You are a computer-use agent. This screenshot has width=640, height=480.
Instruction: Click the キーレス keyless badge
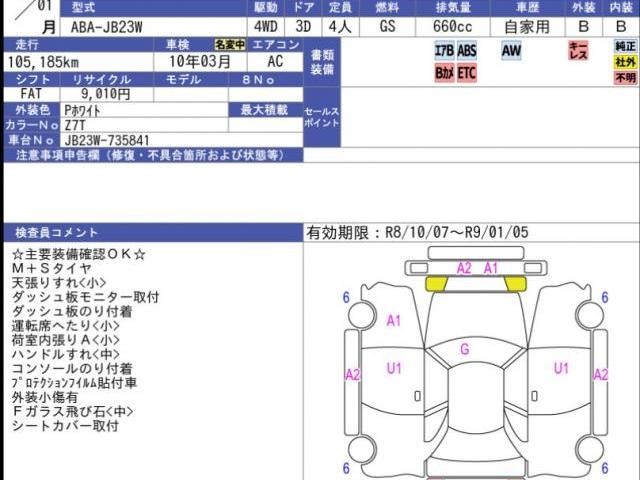coord(578,51)
